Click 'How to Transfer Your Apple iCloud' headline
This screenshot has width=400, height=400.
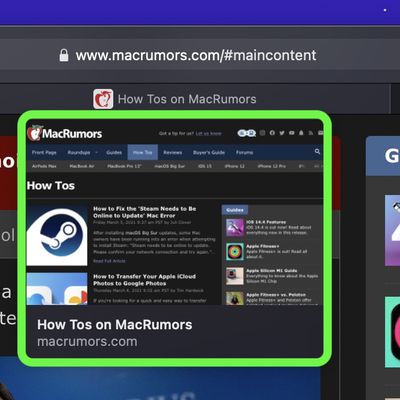pyautogui.click(x=144, y=280)
